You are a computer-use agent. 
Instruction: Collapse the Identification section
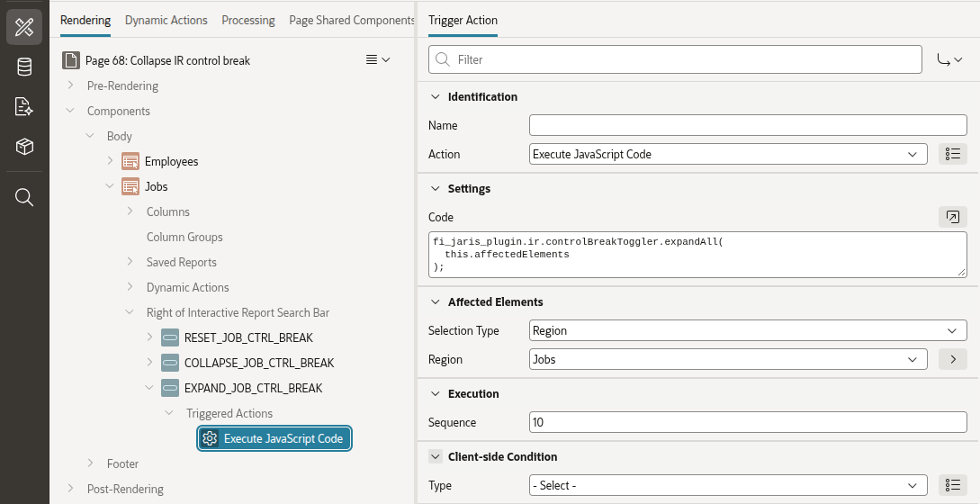[x=436, y=97]
